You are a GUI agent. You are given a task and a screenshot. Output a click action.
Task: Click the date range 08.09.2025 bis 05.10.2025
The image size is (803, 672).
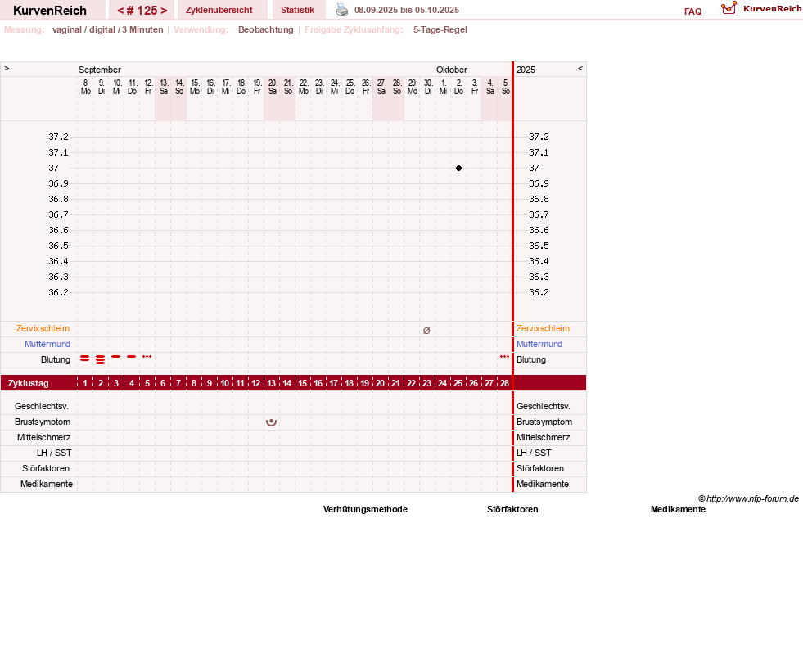(x=407, y=10)
